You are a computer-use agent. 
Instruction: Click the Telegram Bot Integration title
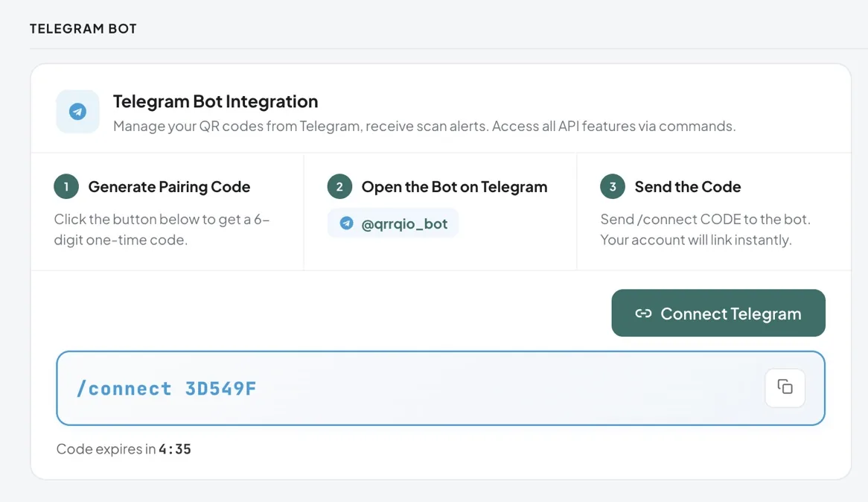tap(215, 101)
